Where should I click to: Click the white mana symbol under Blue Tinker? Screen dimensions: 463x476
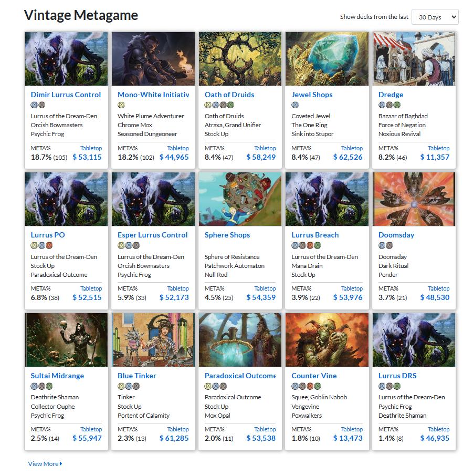[x=121, y=386]
